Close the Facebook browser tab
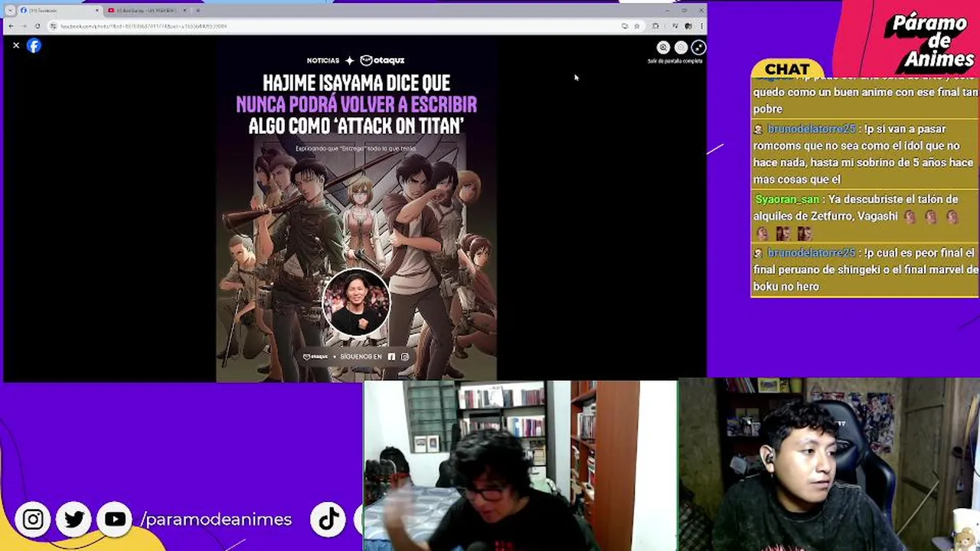The image size is (980, 551). [x=96, y=11]
